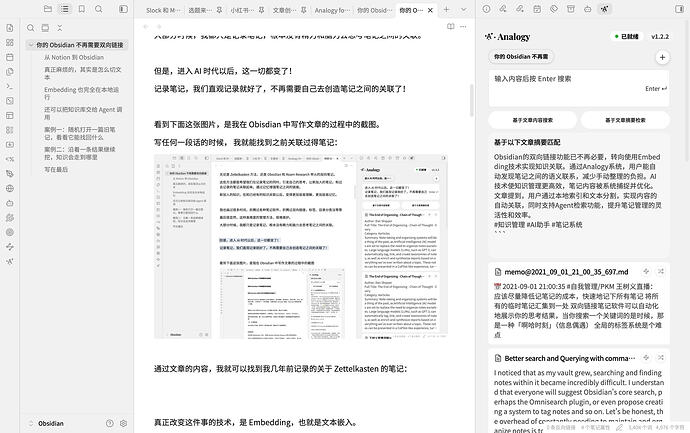Toggle reading view book icon
690x433 pixels.
451,26
